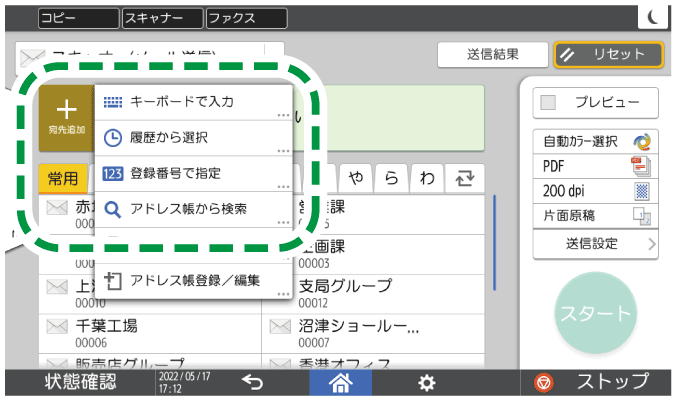This screenshot has width=676, height=400.
Task: Select the ら address tab
Action: (x=391, y=178)
